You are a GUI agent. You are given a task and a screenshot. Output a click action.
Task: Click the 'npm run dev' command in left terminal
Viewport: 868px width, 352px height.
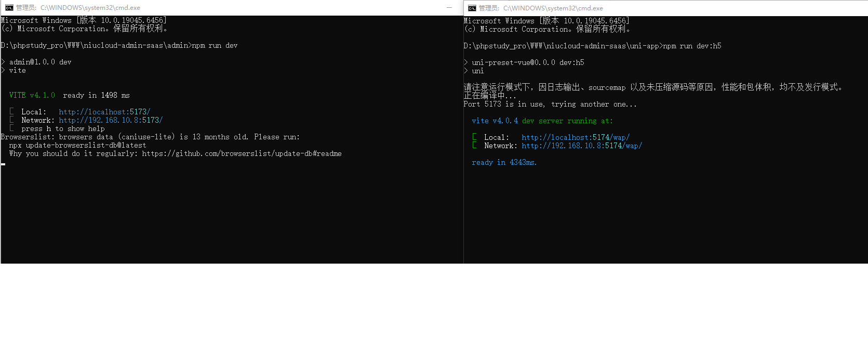click(x=215, y=45)
